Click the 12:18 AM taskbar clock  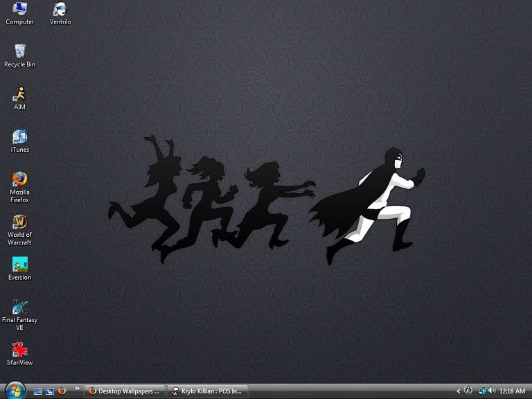513,391
